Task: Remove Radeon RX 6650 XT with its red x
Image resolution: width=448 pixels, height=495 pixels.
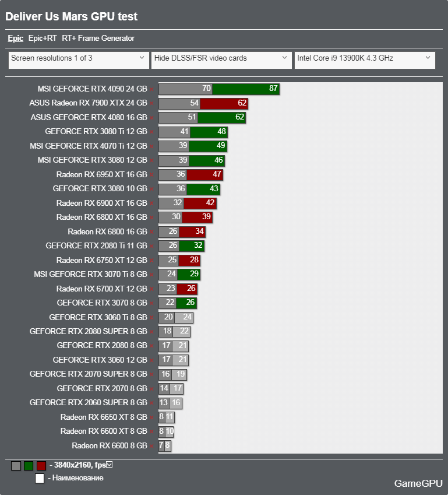Action: click(151, 417)
